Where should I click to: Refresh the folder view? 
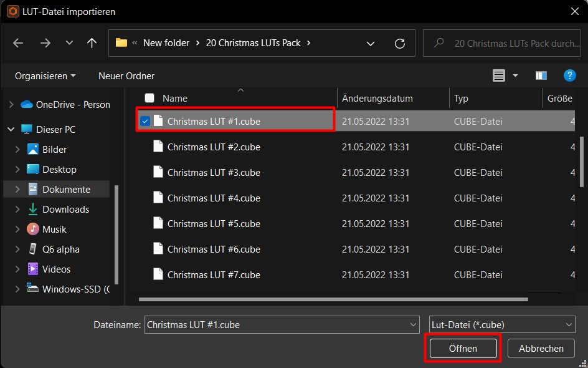point(400,44)
